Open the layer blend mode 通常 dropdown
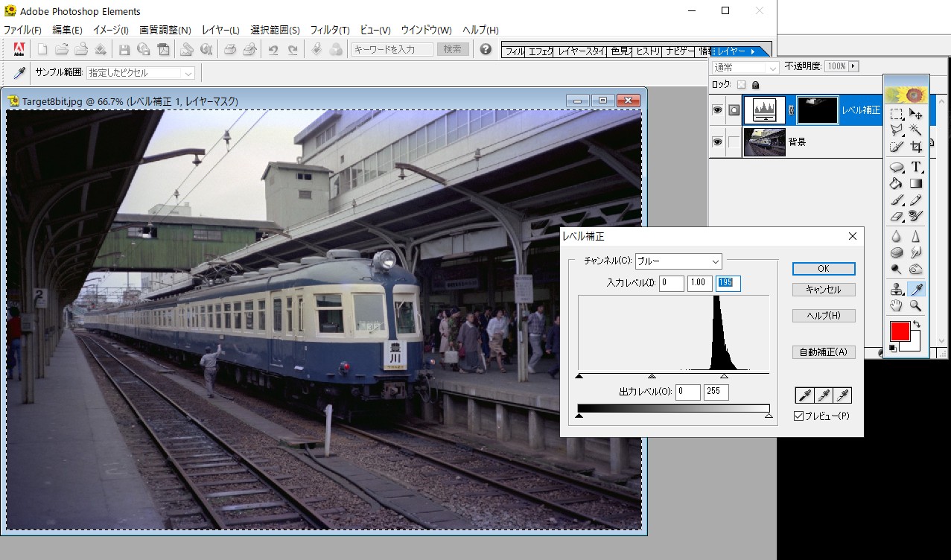 (x=745, y=67)
